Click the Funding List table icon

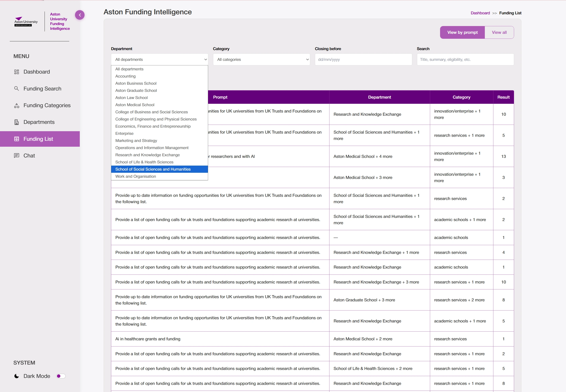[x=17, y=139]
